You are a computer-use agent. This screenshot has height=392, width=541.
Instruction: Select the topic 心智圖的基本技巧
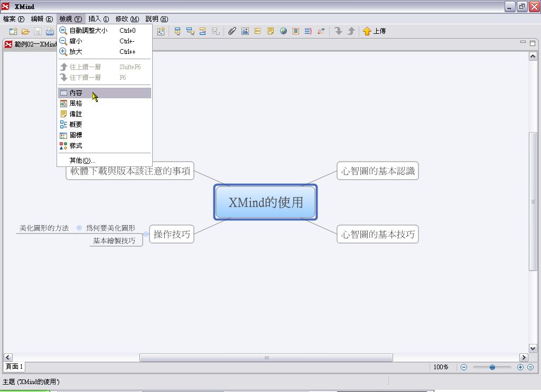coord(378,235)
